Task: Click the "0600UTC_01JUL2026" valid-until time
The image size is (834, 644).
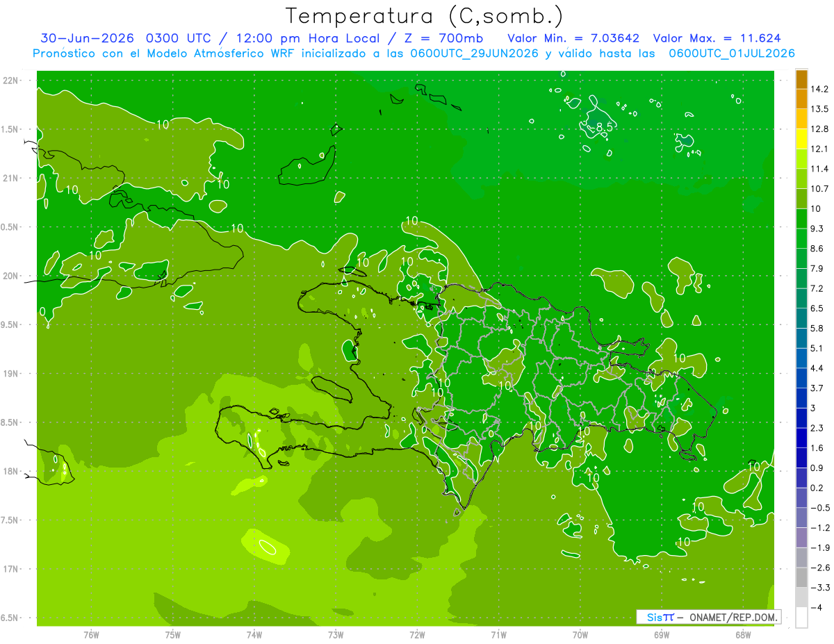Action: tap(731, 53)
